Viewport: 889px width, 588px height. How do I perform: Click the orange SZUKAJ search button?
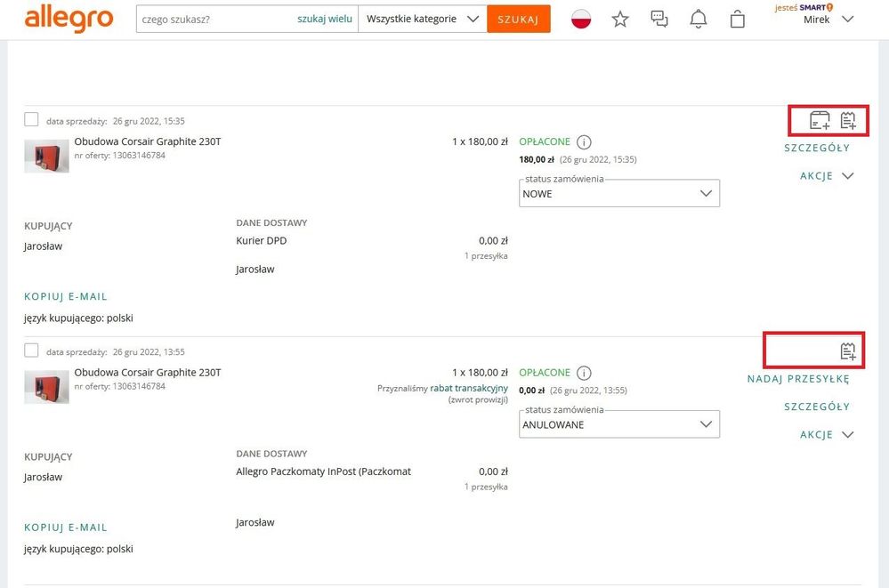point(518,20)
